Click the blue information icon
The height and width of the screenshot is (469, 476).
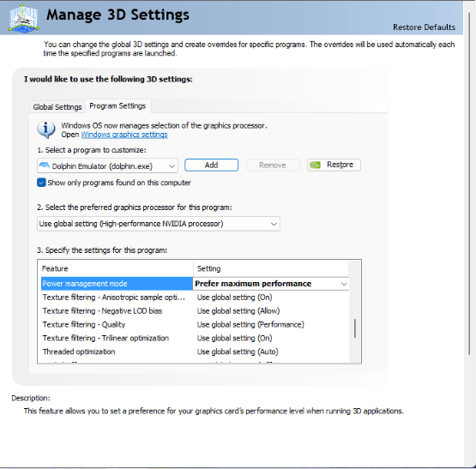point(45,129)
